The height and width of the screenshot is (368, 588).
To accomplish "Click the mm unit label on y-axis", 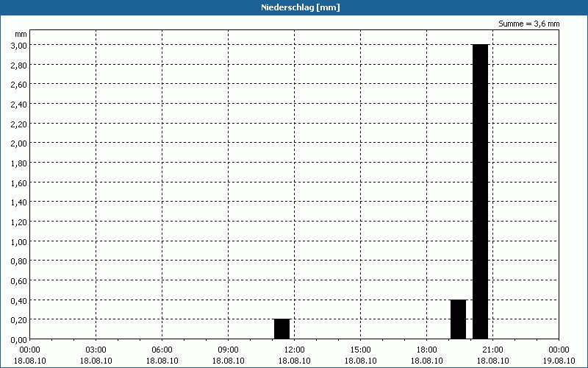I will click(21, 34).
